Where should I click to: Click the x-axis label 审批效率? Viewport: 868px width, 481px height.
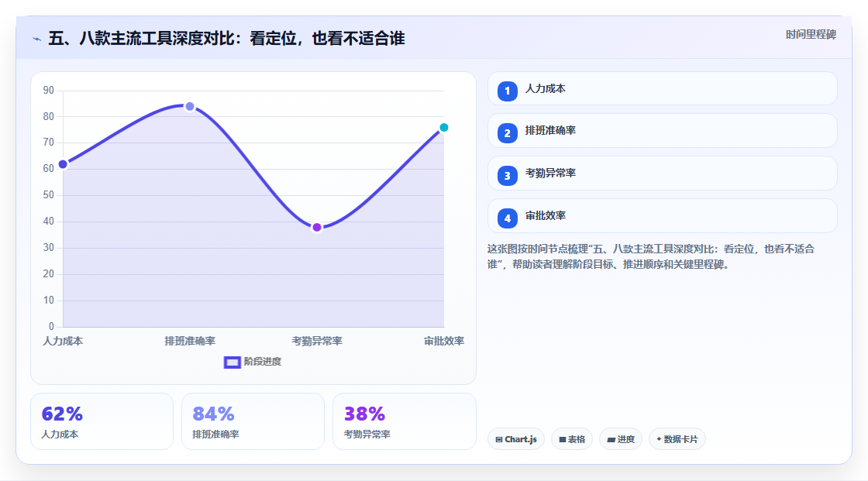click(444, 341)
